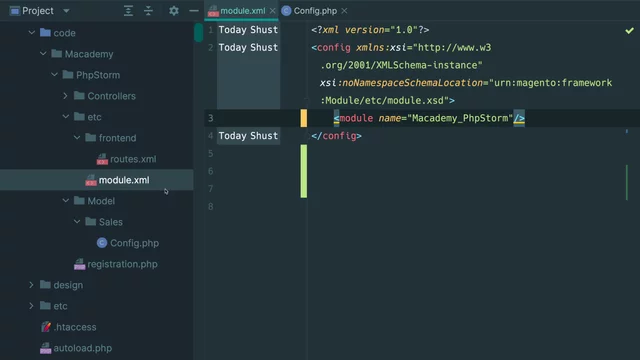This screenshot has width=640, height=360.
Task: Click the orange change marker at line 3
Action: click(x=304, y=118)
